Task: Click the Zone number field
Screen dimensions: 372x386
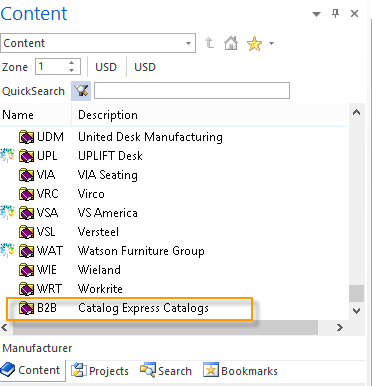Action: point(52,67)
